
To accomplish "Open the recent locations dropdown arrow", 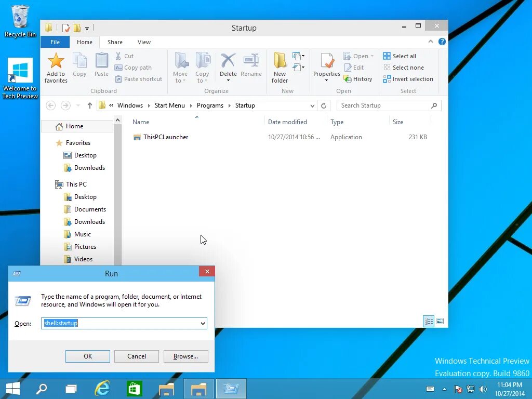I will 78,105.
